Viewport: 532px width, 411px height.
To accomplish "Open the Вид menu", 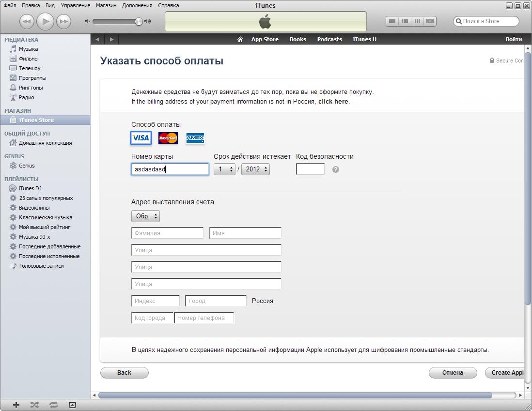I will click(x=50, y=5).
